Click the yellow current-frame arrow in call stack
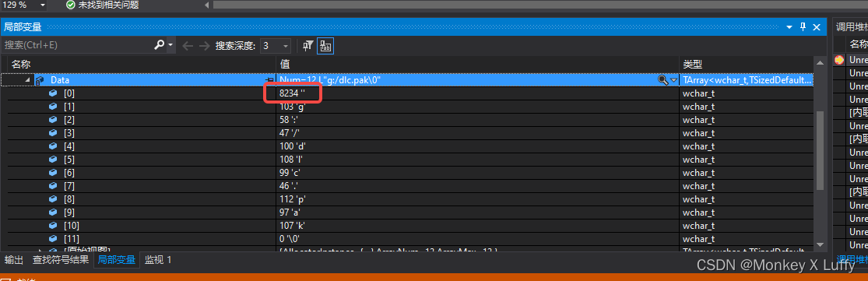Viewport: 868px width, 281px height. [x=839, y=60]
